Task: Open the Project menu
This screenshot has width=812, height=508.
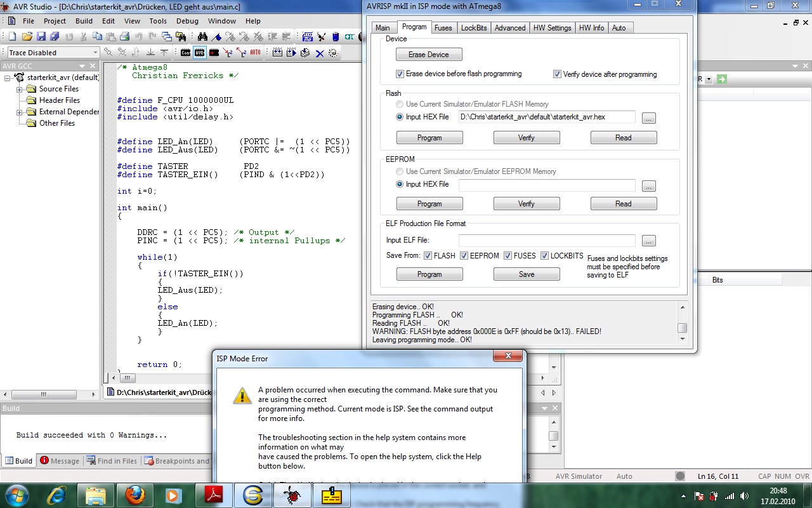Action: pos(55,21)
